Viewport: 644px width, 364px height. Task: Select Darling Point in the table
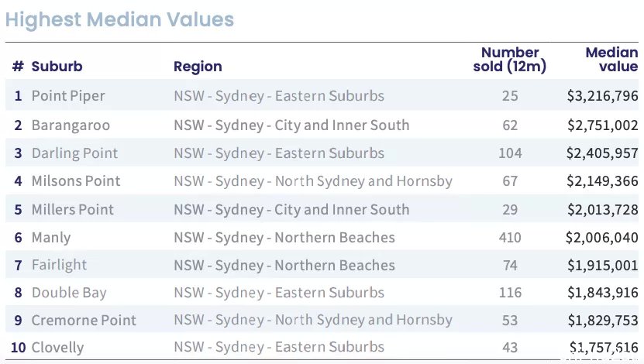click(74, 153)
